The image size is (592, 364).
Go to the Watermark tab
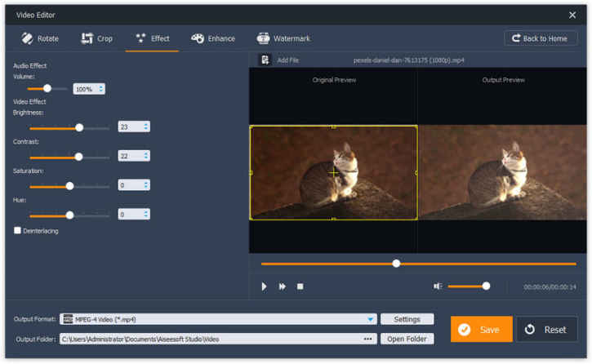pyautogui.click(x=283, y=38)
